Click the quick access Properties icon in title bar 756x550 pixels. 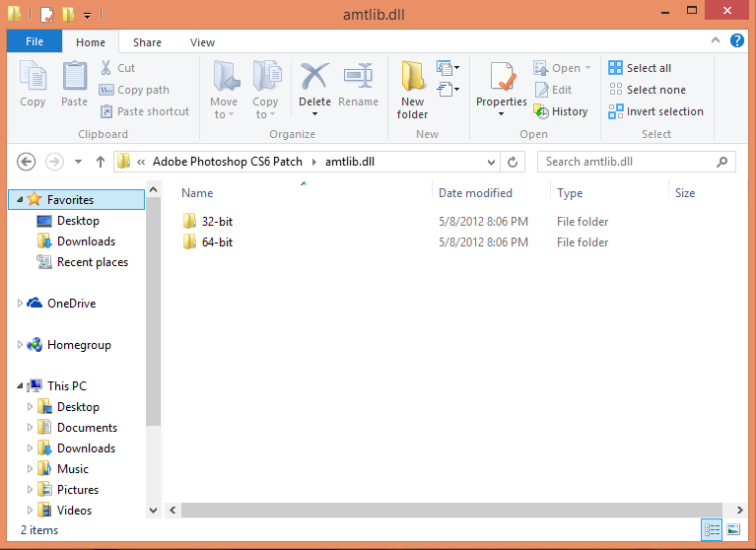click(46, 15)
